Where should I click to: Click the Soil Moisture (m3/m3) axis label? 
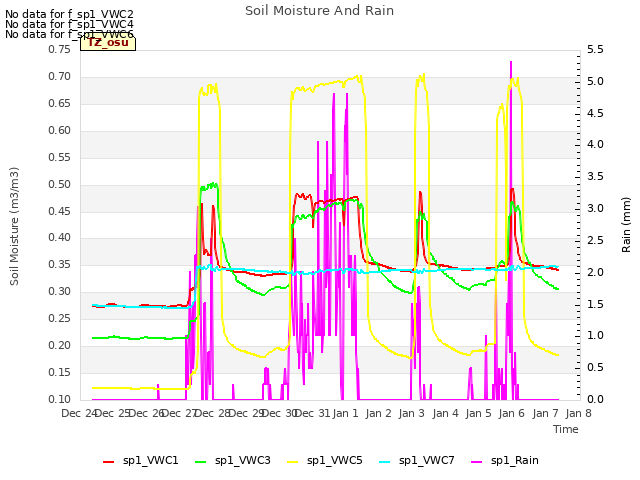click(x=14, y=226)
